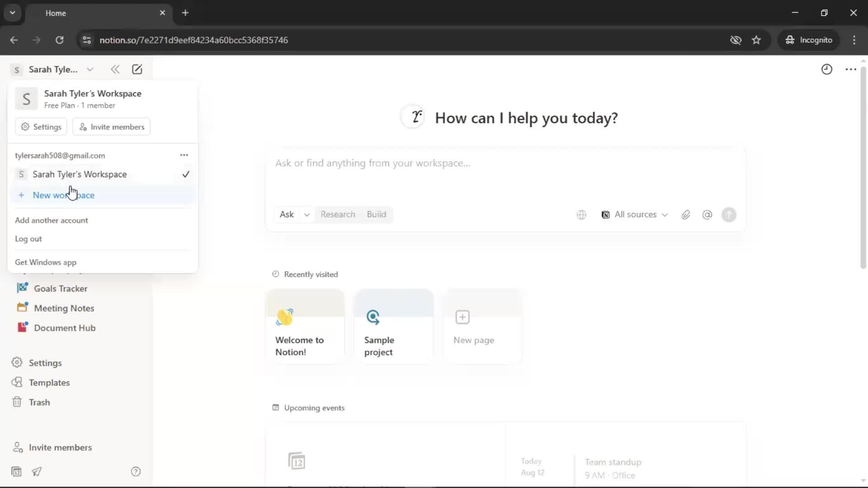Bookmark this page with star icon
The width and height of the screenshot is (868, 488).
point(756,40)
